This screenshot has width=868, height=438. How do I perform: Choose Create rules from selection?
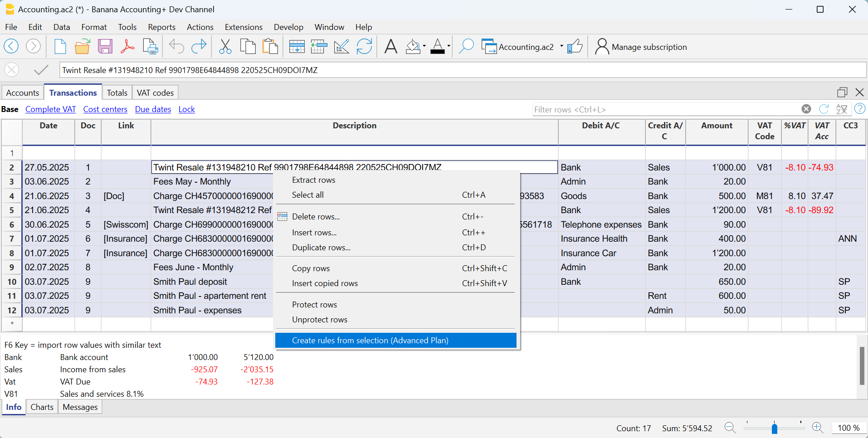(371, 340)
